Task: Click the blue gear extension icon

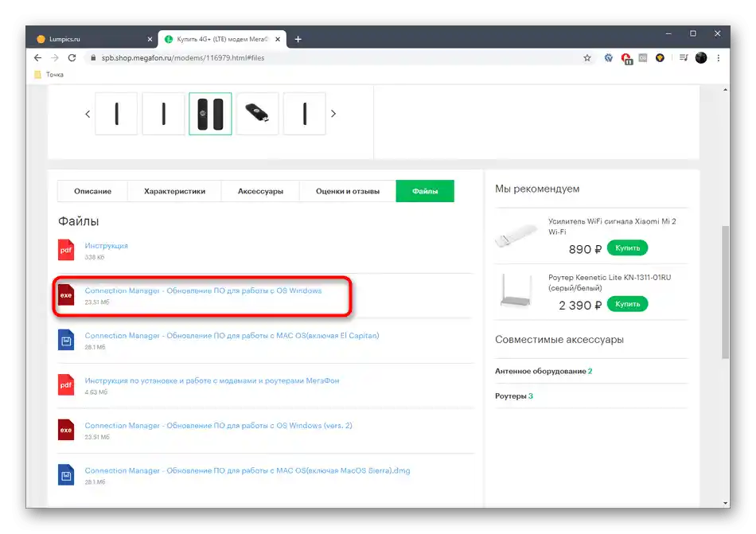Action: [x=609, y=58]
